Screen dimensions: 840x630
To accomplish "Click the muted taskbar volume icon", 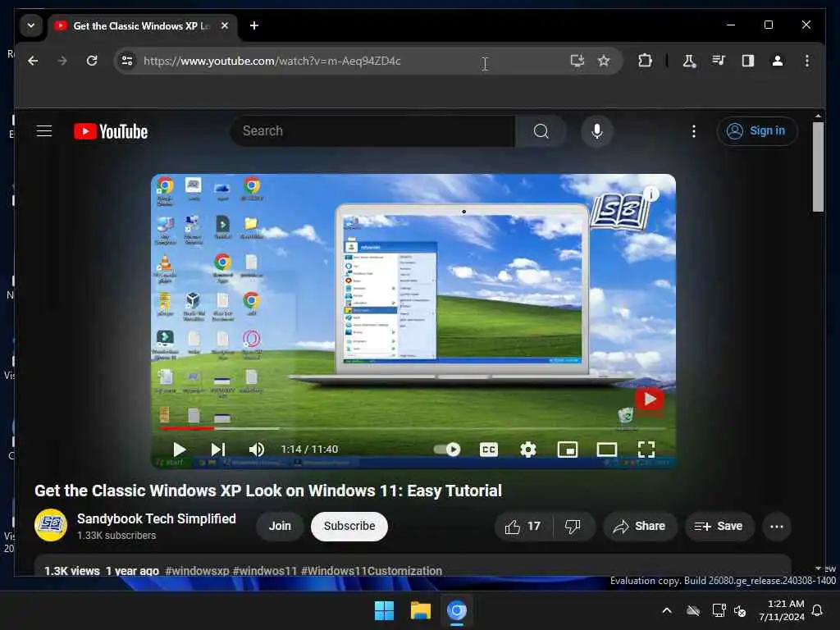I will pos(740,610).
